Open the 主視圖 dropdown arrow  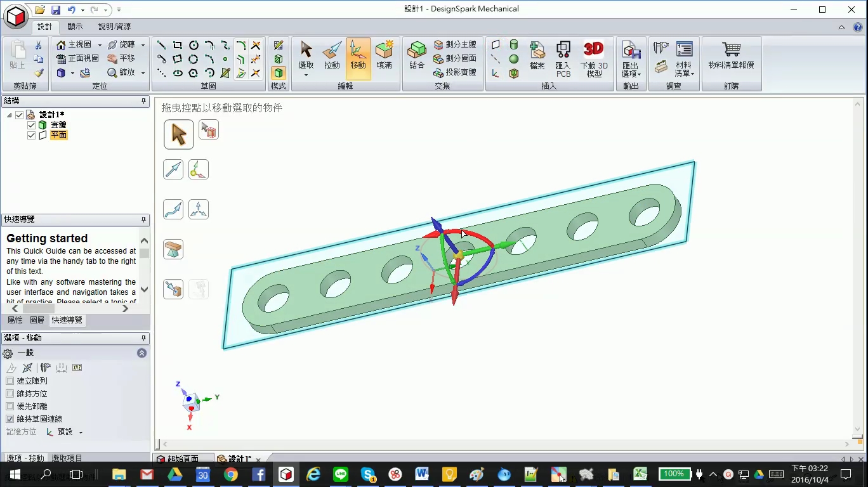100,45
